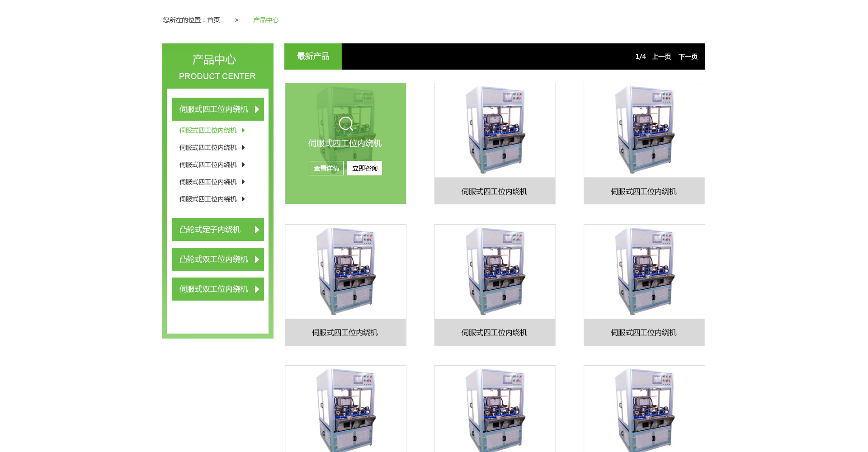Open 凸轮式双工位内绕机 sidebar category
This screenshot has width=868, height=452.
(213, 259)
